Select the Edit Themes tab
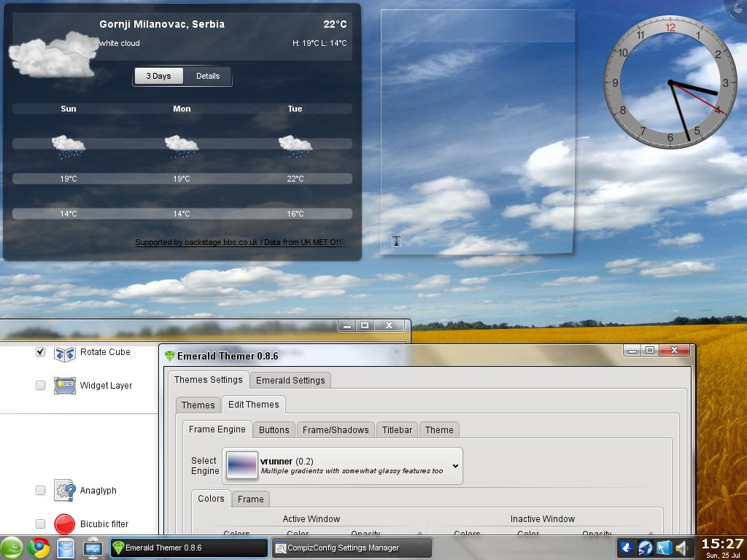 253,404
